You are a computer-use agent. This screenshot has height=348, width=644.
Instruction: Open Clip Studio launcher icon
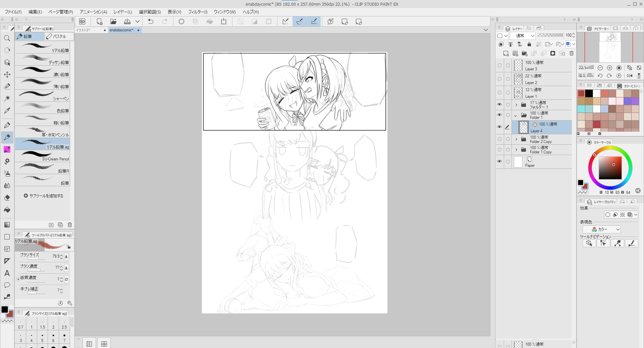tap(82, 21)
